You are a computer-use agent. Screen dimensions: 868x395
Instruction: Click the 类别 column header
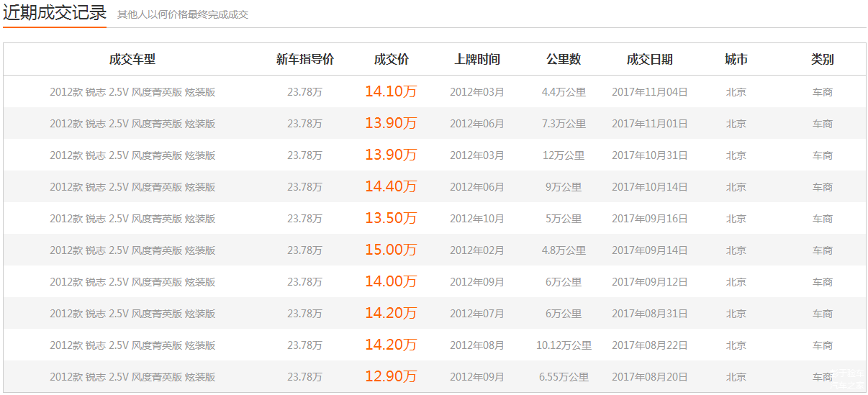823,60
